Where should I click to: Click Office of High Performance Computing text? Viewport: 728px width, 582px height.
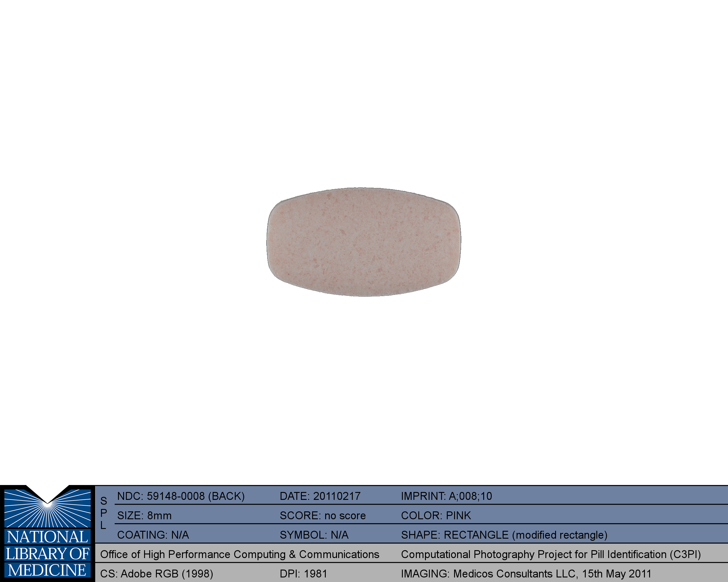coord(239,554)
